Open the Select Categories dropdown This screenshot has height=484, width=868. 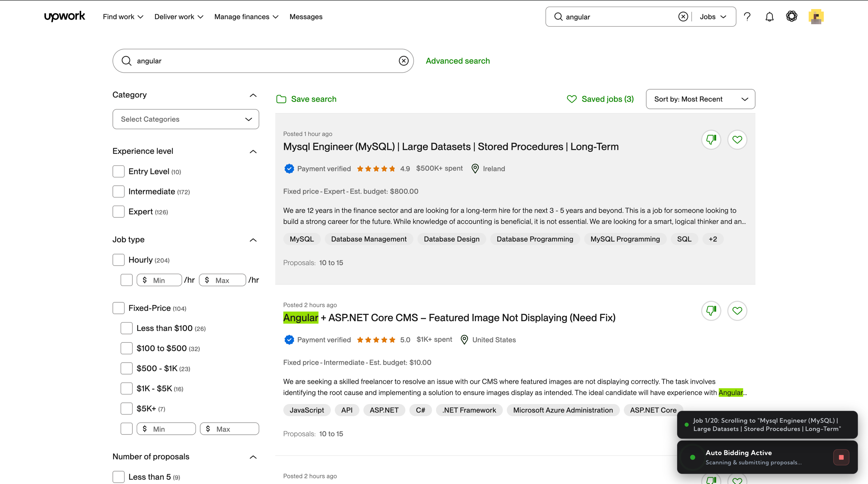tap(186, 119)
